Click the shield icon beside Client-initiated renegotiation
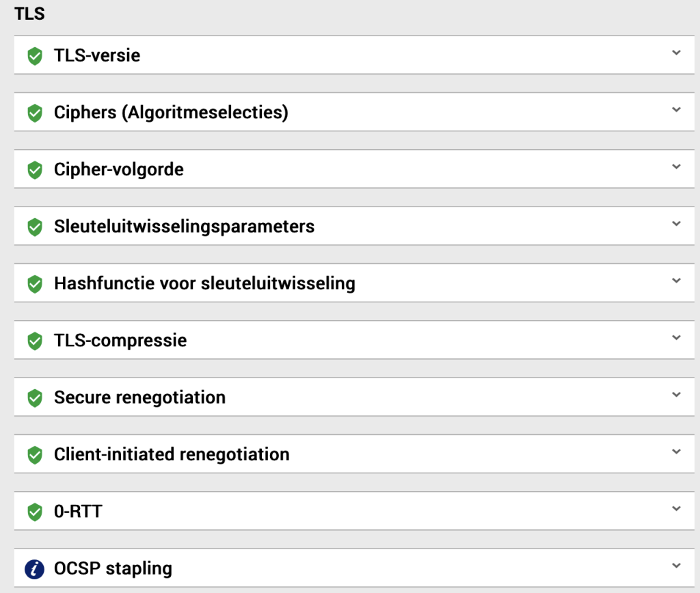The image size is (700, 593). (35, 455)
